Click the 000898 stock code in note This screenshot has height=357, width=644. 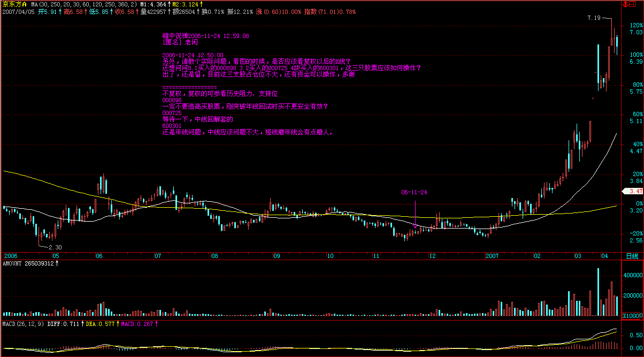tap(172, 100)
